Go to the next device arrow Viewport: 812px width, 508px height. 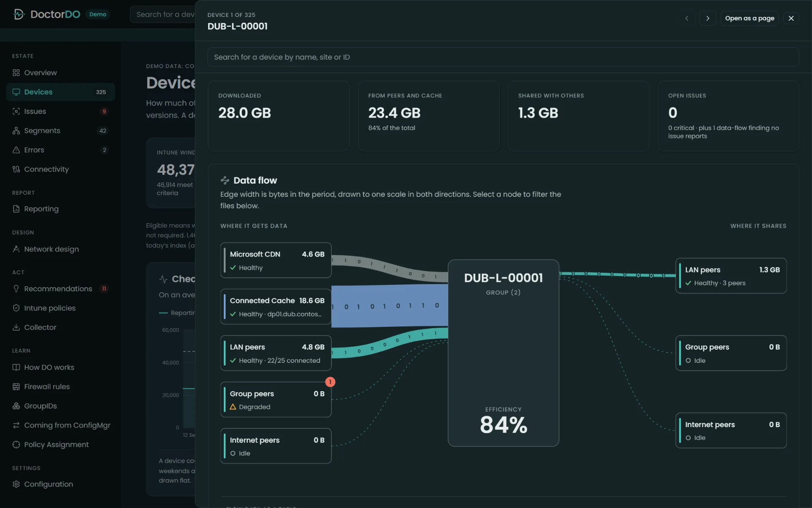pyautogui.click(x=708, y=18)
